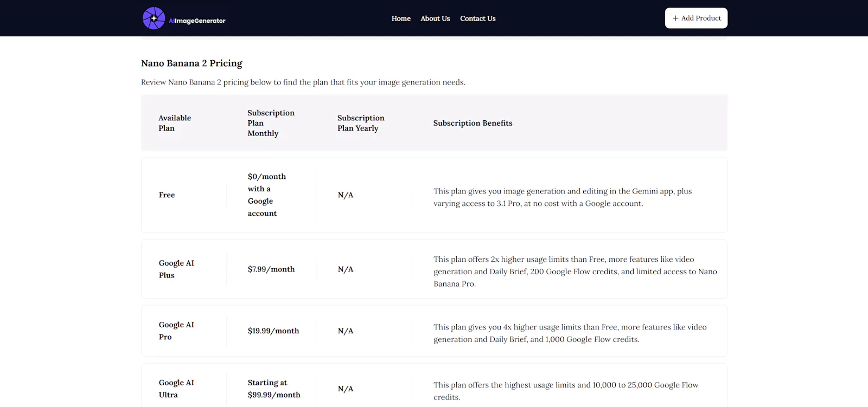Click the Google AI Pro benefits text
Screen dimensions: 868x407
tap(570, 333)
